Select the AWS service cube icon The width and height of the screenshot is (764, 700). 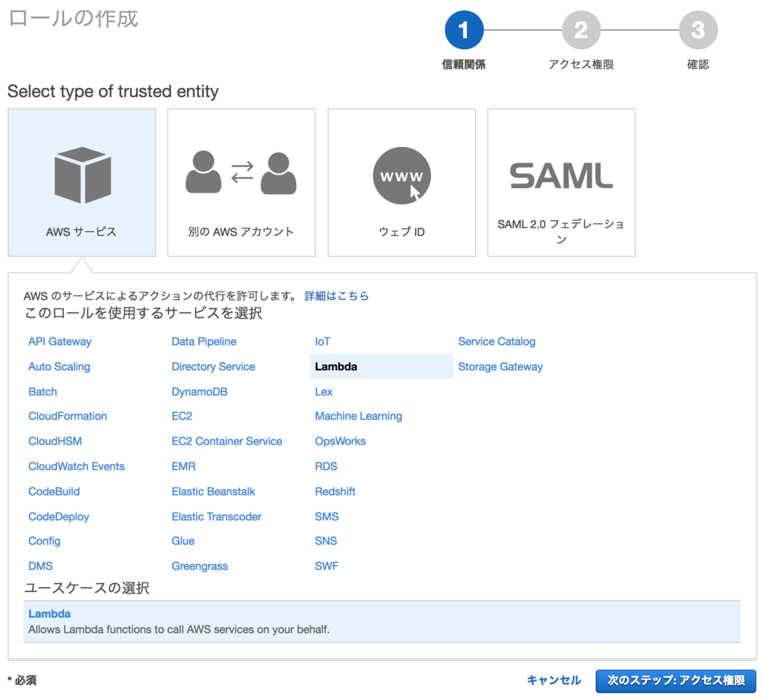click(x=82, y=175)
